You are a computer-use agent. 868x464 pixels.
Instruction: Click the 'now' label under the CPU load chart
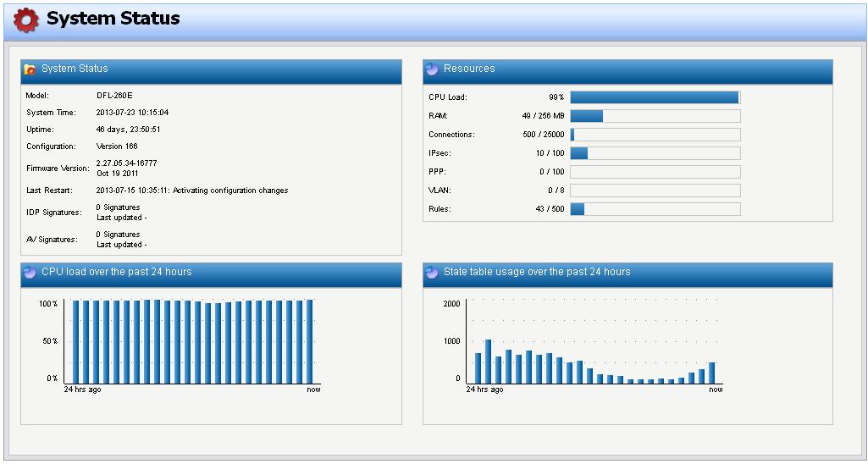tap(313, 389)
